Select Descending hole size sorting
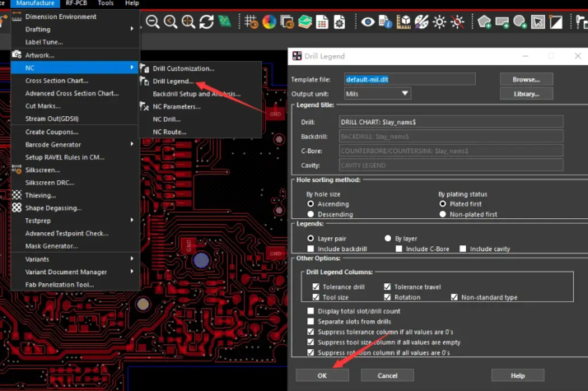The image size is (588, 391). click(x=310, y=214)
